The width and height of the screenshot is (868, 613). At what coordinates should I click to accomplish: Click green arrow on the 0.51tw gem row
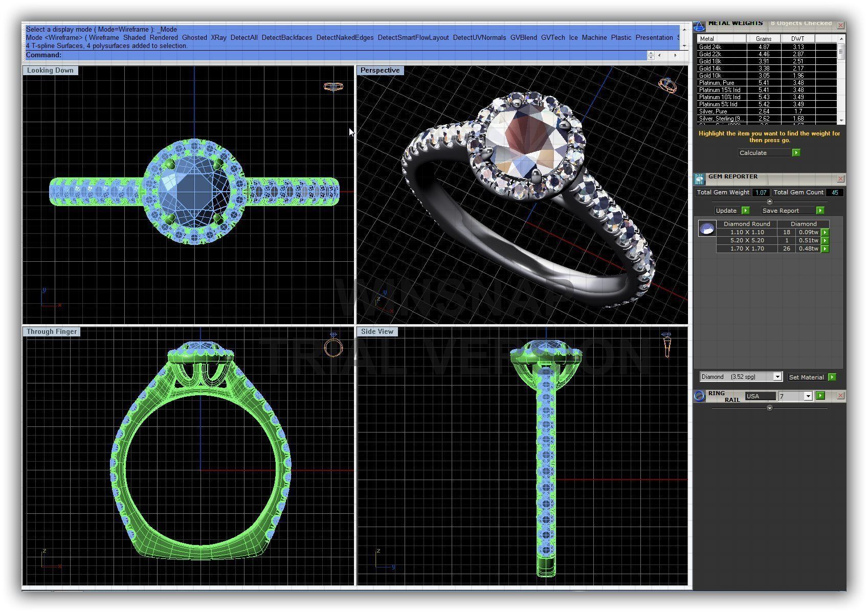click(825, 240)
